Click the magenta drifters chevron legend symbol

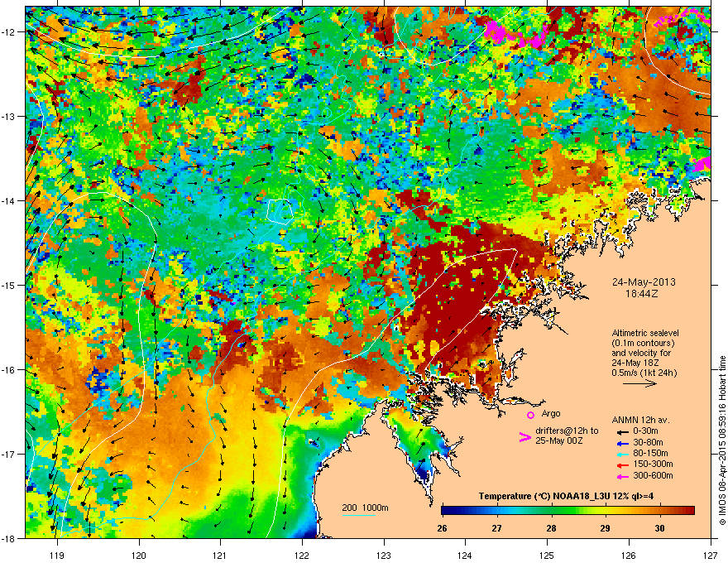click(x=524, y=437)
